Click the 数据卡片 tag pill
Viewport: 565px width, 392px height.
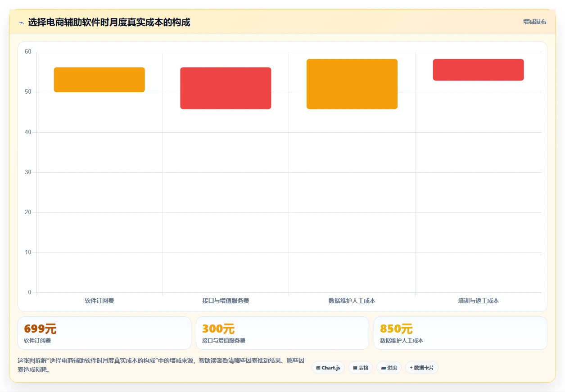click(x=422, y=368)
